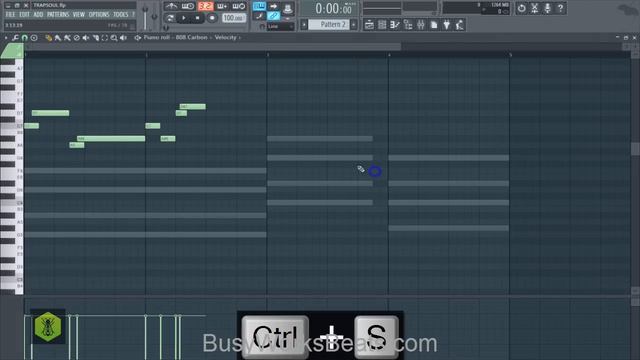Toggle overdub blend recording
This screenshot has width=640, height=360.
click(x=222, y=6)
